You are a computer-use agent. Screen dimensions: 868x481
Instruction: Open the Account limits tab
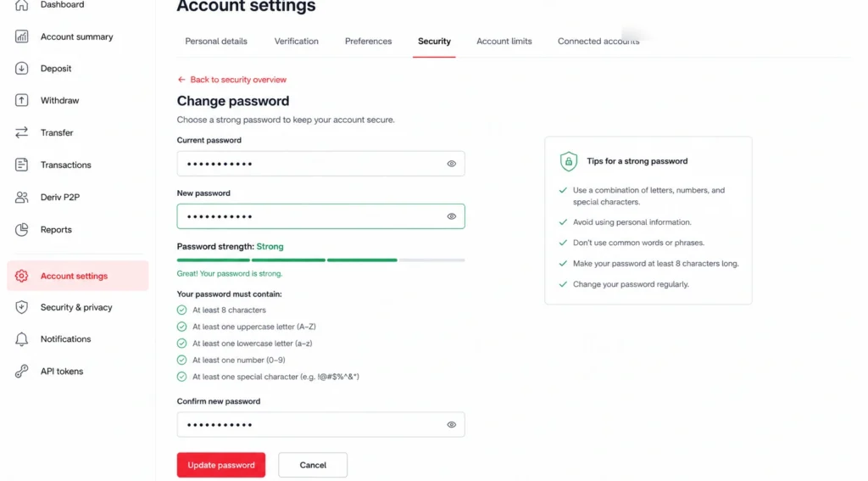pos(504,41)
